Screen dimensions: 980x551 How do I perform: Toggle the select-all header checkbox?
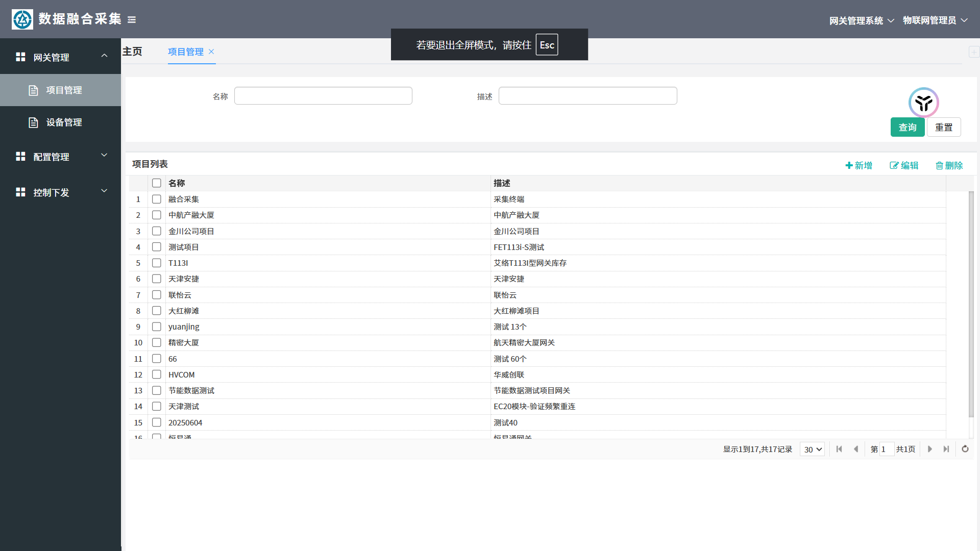157,183
